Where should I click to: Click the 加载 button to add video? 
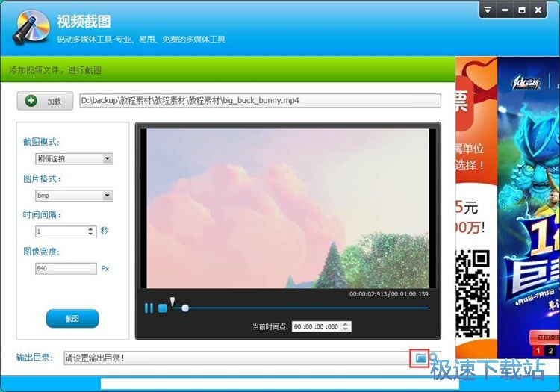(x=45, y=101)
